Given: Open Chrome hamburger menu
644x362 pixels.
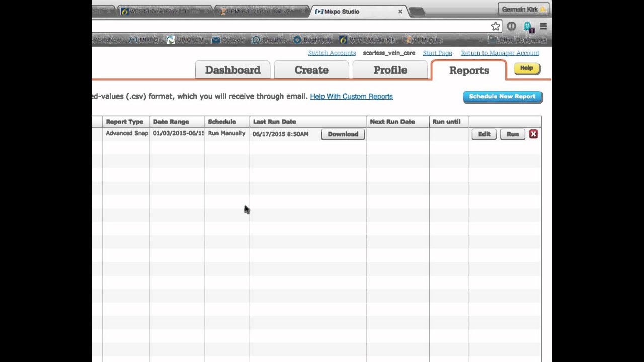Looking at the screenshot, I should [x=543, y=26].
